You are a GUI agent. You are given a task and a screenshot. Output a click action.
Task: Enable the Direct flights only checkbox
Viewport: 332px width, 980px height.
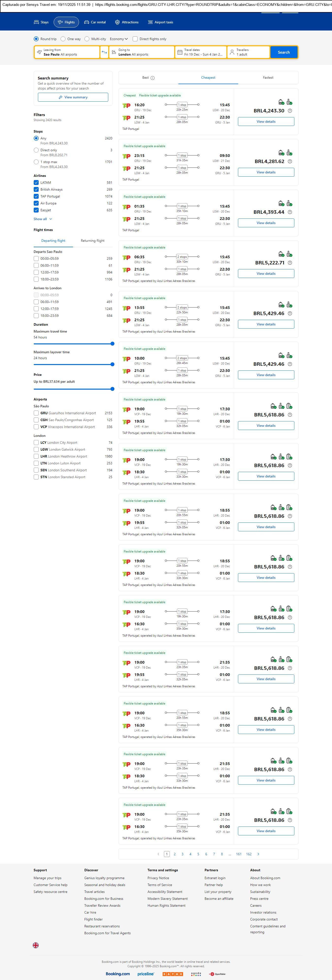pos(135,39)
